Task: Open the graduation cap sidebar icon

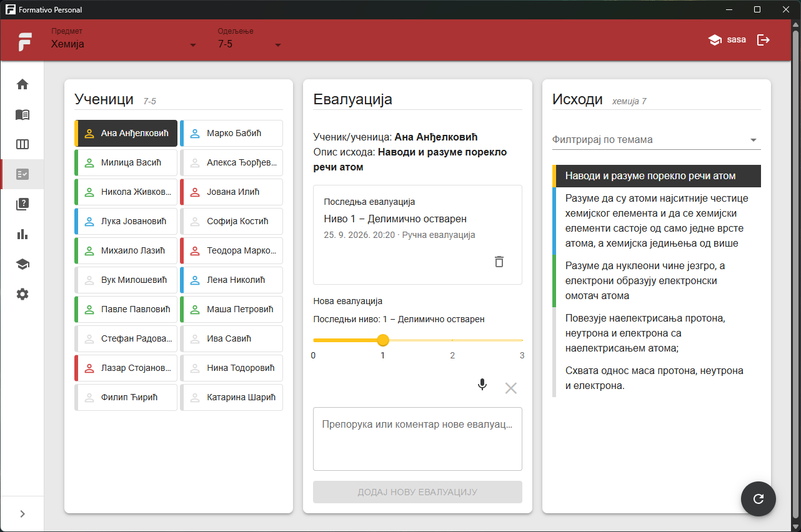Action: [x=22, y=264]
